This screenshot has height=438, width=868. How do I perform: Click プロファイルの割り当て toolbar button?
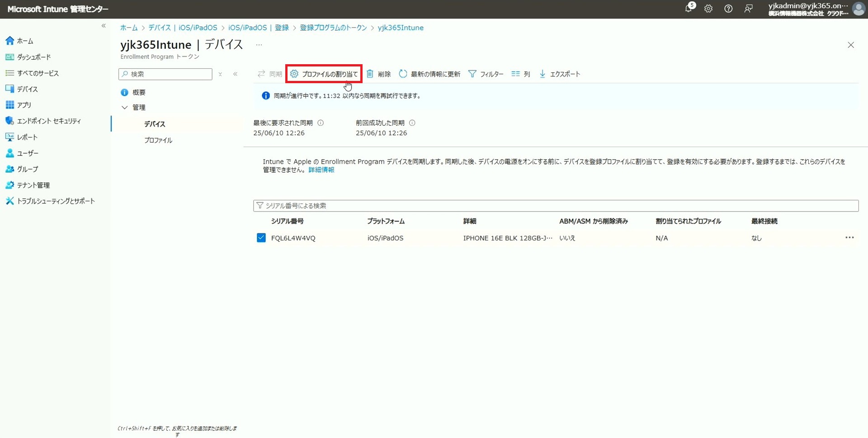324,74
